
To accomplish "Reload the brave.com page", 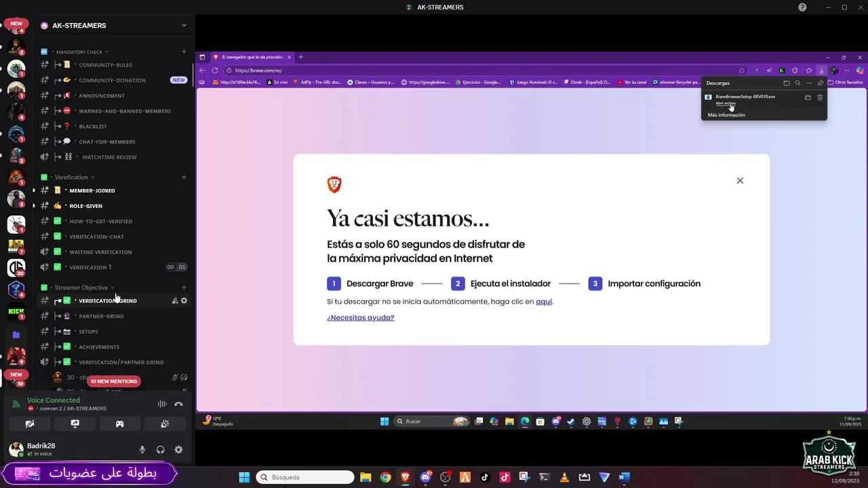I will pyautogui.click(x=215, y=70).
